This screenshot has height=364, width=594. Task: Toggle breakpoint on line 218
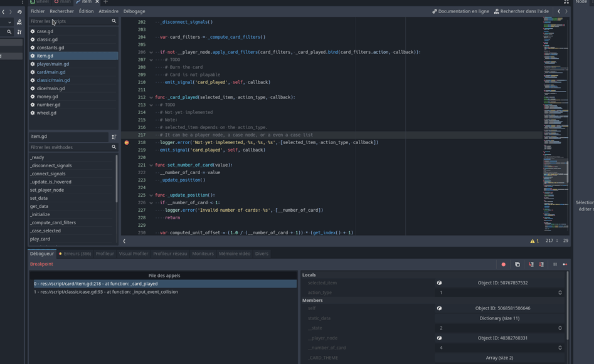coord(127,143)
